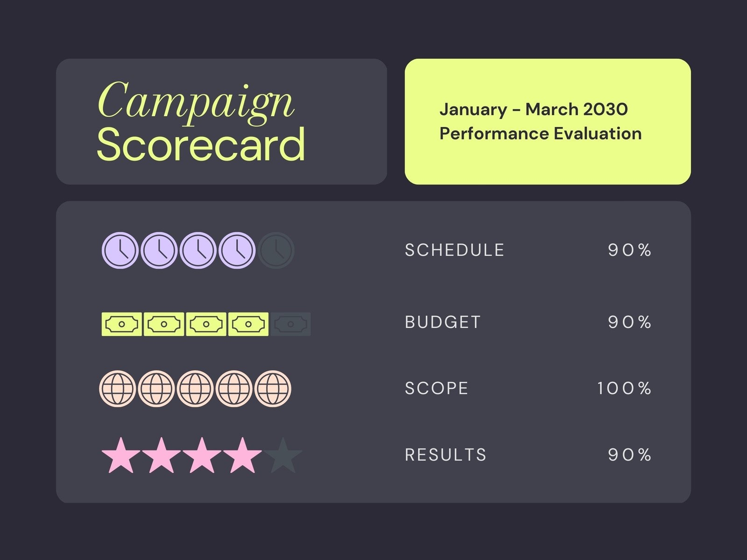Screen dimensions: 747x560
Task: Click the Performance Evaluation text
Action: tap(541, 134)
